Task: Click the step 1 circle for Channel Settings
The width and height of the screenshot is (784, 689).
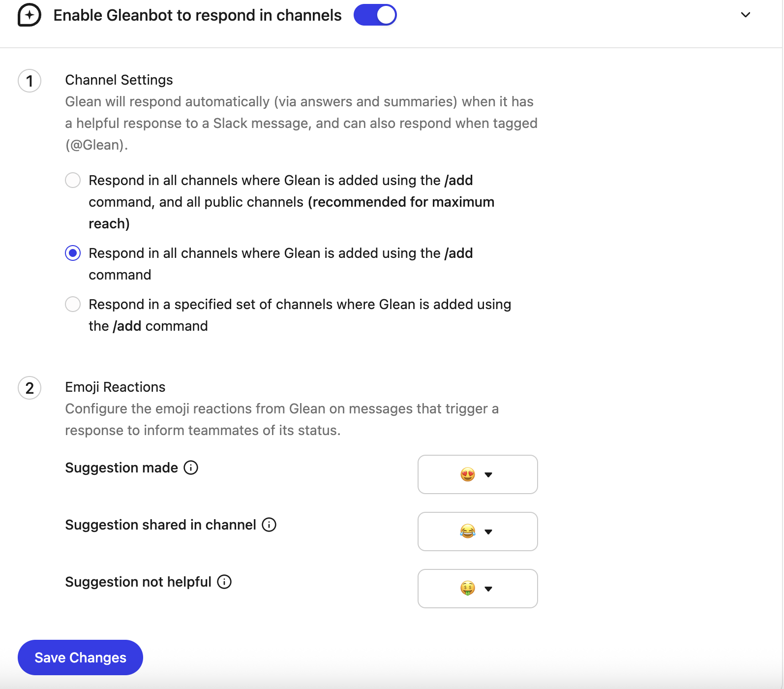Action: click(29, 81)
